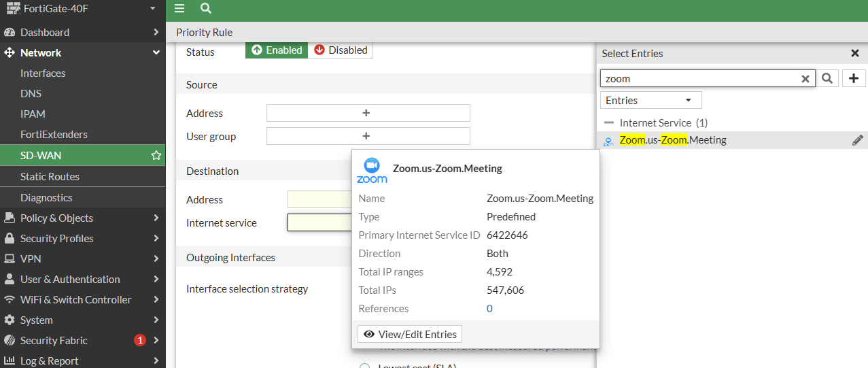Image resolution: width=868 pixels, height=368 pixels.
Task: Set Status to Enabled
Action: [x=277, y=50]
